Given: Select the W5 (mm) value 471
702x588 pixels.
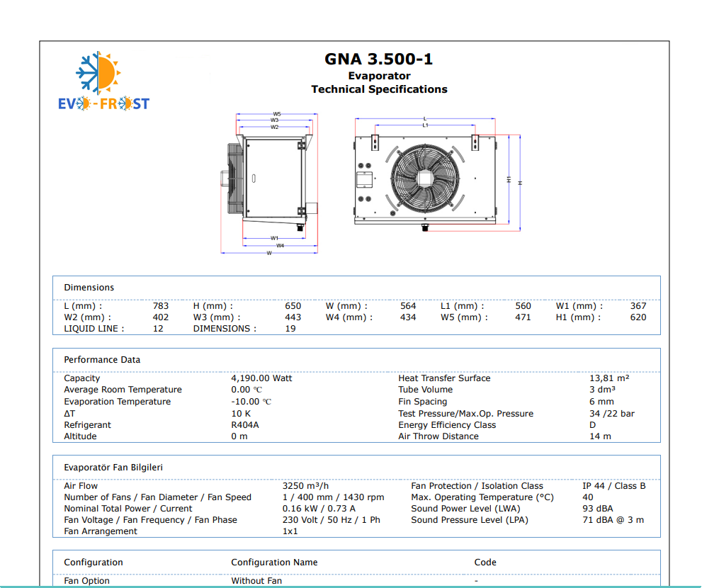Looking at the screenshot, I should pos(523,317).
